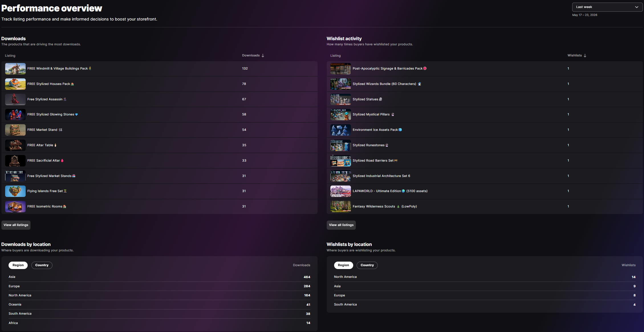Click Asia row in Downloads by location
This screenshot has height=332, width=644.
(x=159, y=277)
